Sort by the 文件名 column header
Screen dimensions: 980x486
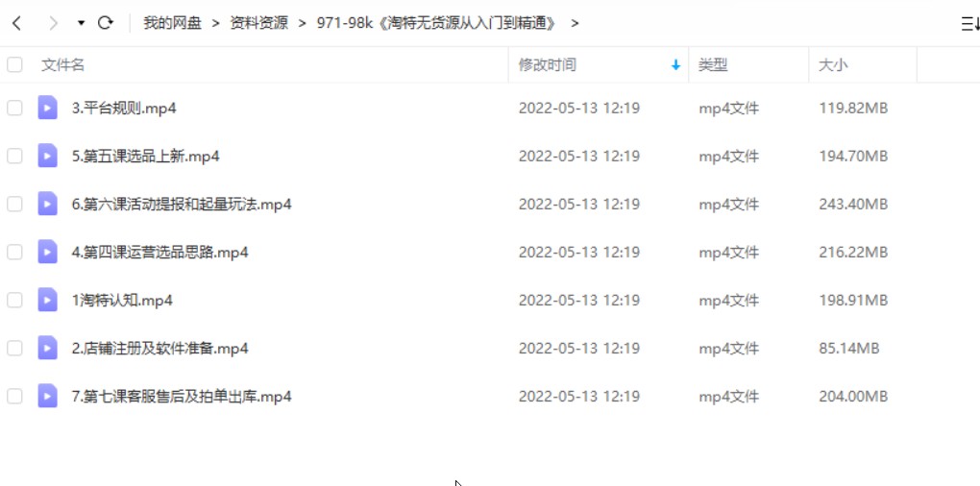point(62,64)
